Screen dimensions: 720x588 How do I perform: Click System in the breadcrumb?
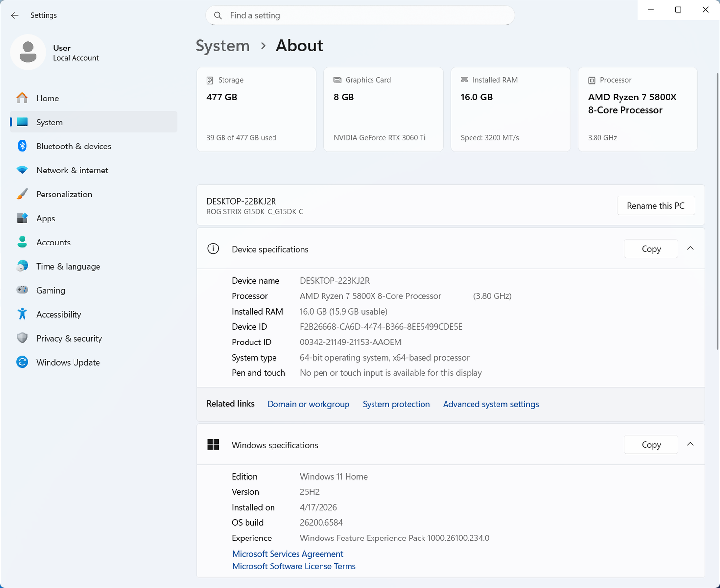tap(223, 46)
